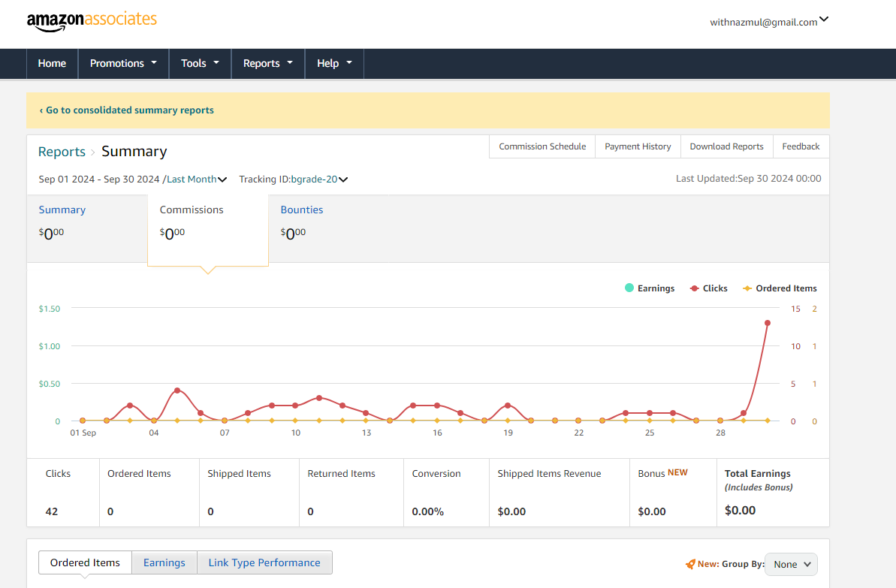Open Commission Schedule
Screen dimensions: 896x588
[x=542, y=146]
